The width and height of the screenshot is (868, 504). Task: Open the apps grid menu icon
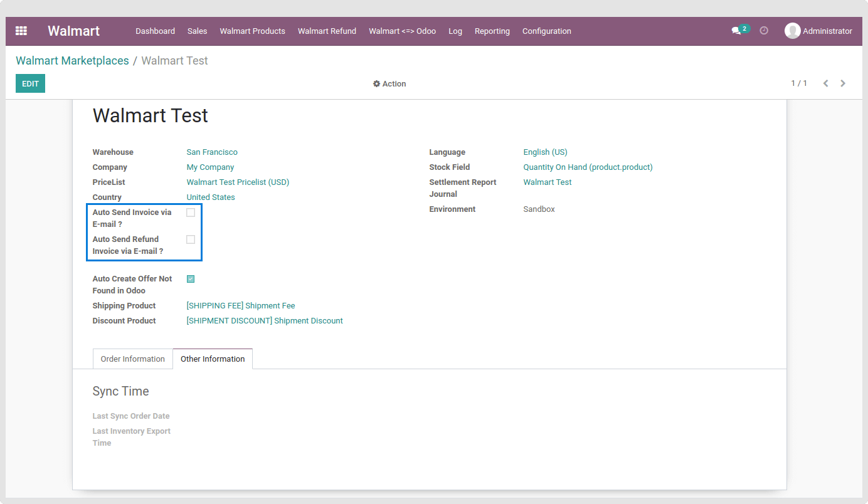point(21,31)
